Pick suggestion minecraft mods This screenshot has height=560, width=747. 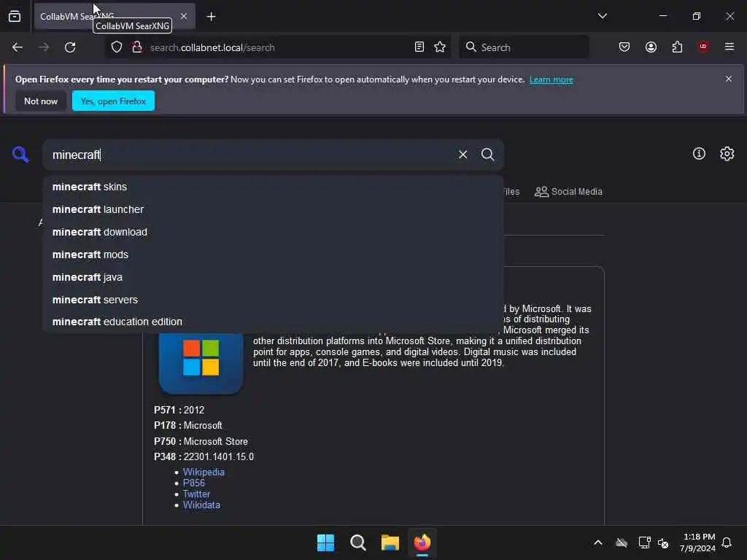[x=274, y=254]
